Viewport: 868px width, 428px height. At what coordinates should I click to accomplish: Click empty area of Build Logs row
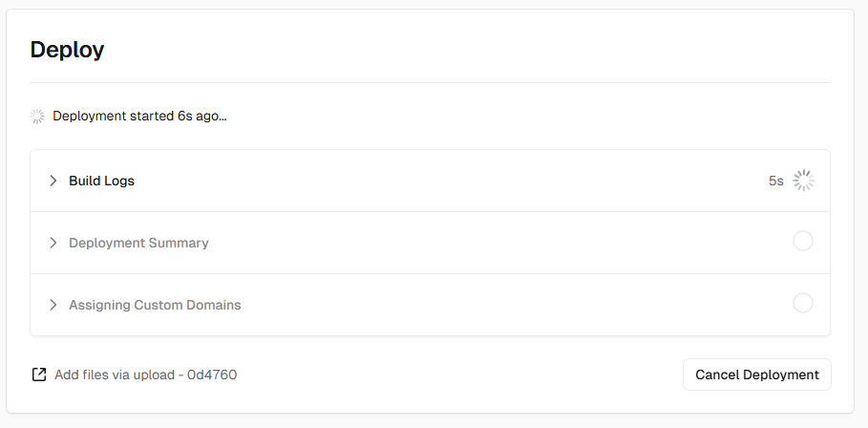click(x=443, y=181)
